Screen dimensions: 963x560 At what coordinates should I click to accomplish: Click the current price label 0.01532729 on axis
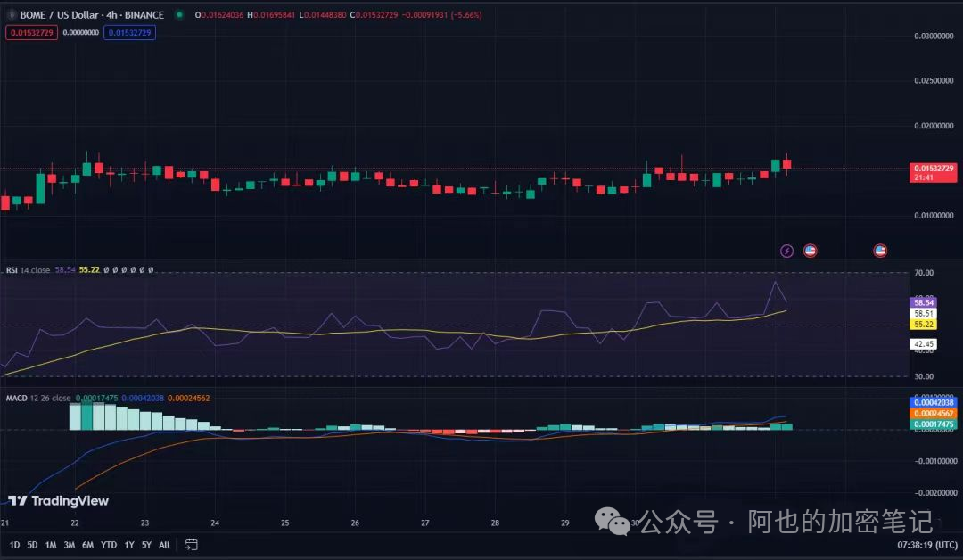pyautogui.click(x=934, y=168)
